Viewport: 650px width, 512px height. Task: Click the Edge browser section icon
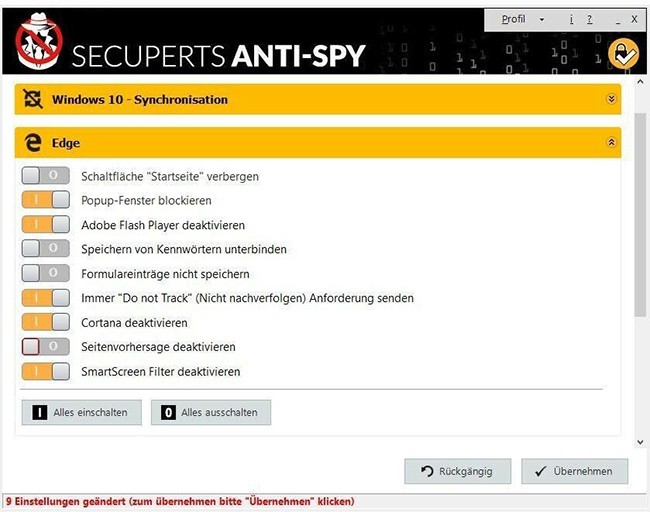tap(33, 143)
